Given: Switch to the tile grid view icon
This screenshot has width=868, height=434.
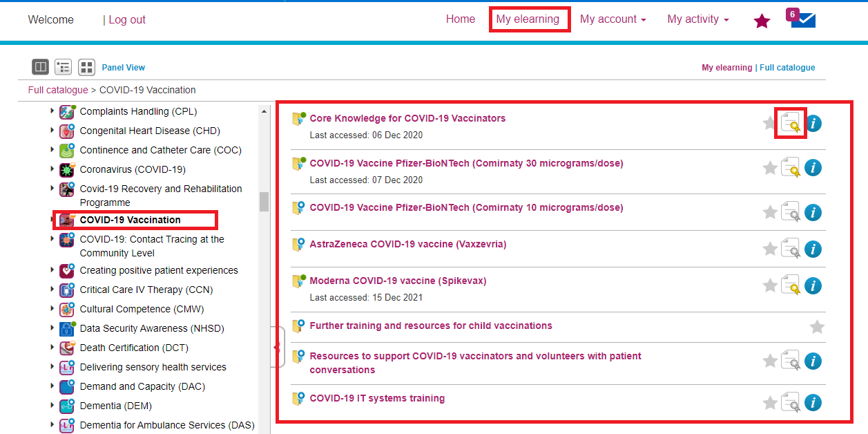Looking at the screenshot, I should [x=86, y=67].
